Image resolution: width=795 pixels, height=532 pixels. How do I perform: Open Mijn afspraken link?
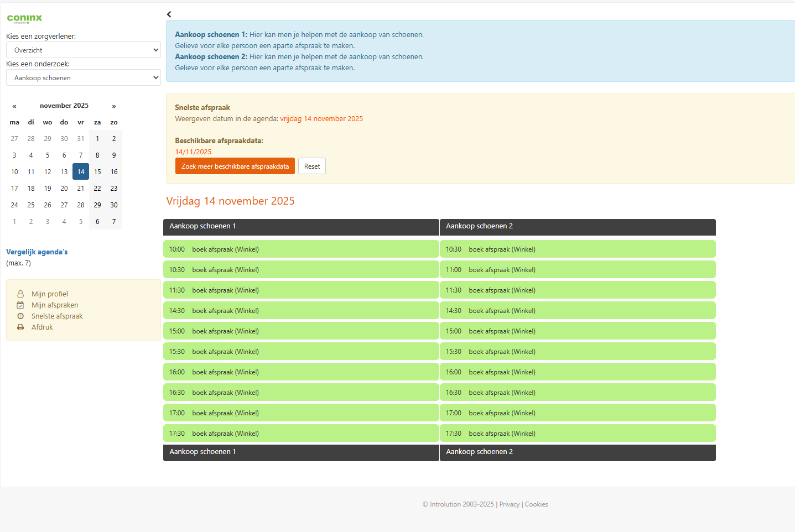(x=55, y=305)
